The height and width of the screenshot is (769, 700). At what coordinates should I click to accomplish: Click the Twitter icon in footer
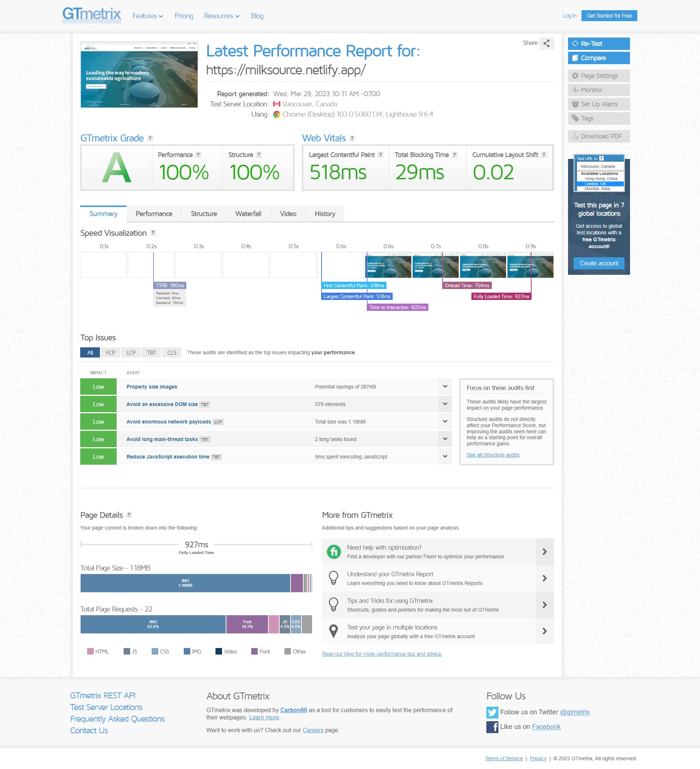click(492, 712)
